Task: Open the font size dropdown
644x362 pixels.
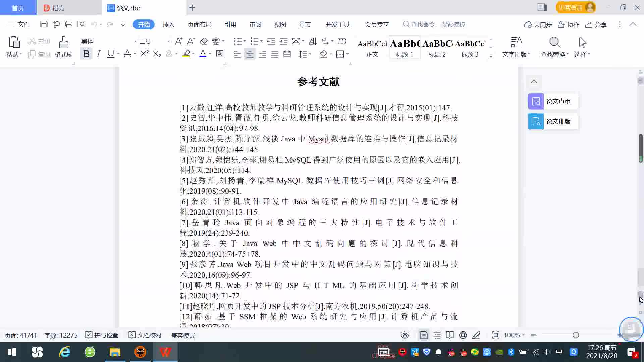Action: (x=168, y=41)
